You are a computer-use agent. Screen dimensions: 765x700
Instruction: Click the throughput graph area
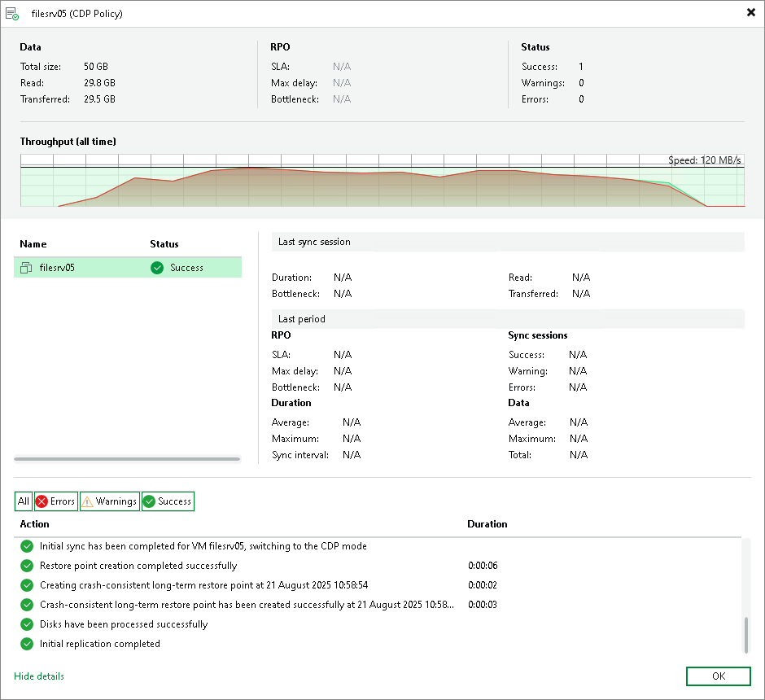point(382,181)
